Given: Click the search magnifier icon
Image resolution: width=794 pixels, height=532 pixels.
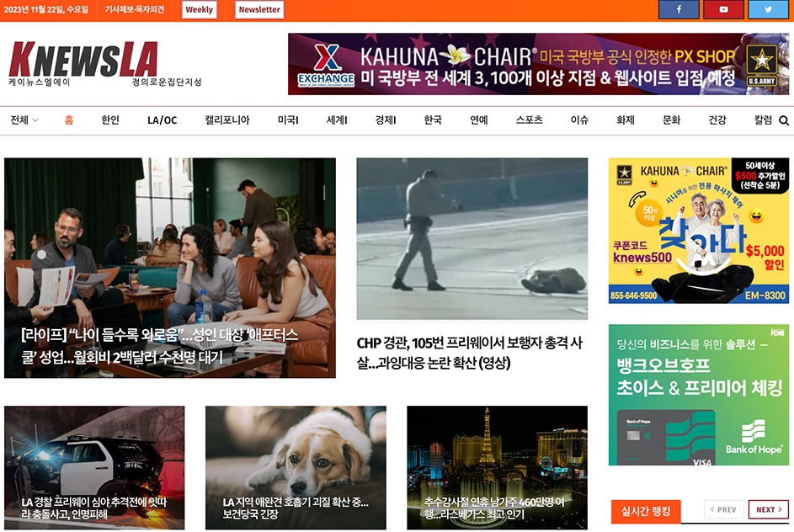Looking at the screenshot, I should [784, 120].
